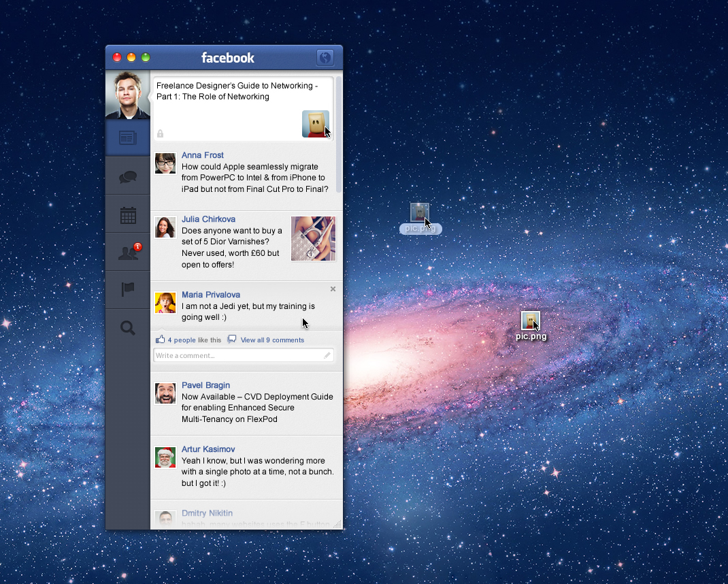Click the yellow minimize window button

pos(131,57)
